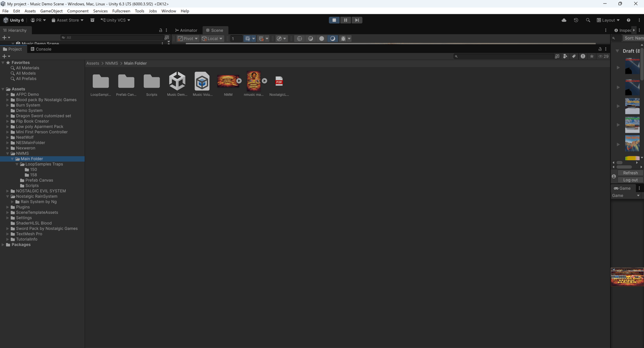Select the unlit draw mode solid circle

(x=322, y=39)
